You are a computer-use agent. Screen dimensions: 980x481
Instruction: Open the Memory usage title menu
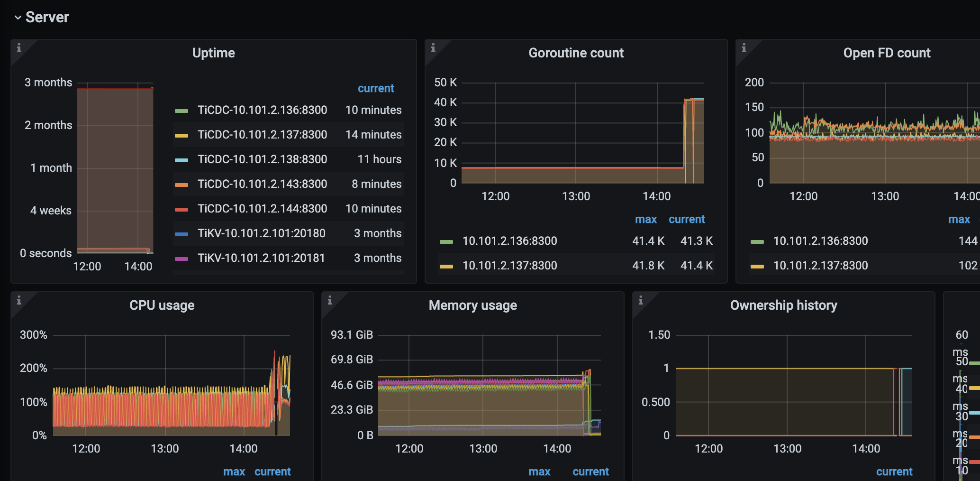coord(472,305)
